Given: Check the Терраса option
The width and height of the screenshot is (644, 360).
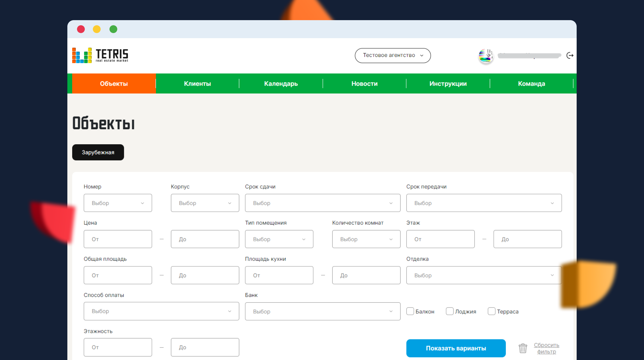Looking at the screenshot, I should point(491,311).
